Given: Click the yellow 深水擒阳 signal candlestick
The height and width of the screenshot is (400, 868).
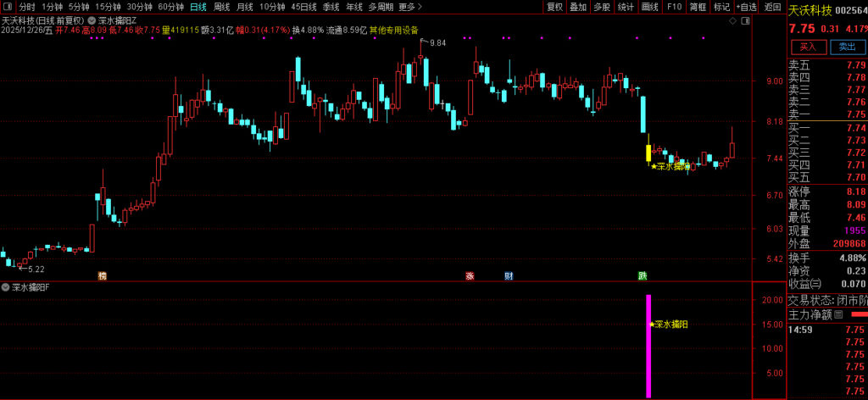Looking at the screenshot, I should coord(648,153).
